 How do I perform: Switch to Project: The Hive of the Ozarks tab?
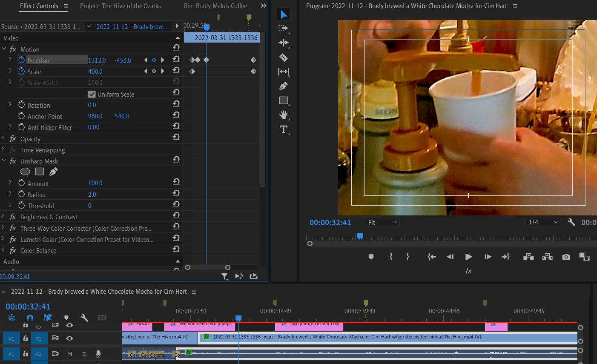(121, 6)
